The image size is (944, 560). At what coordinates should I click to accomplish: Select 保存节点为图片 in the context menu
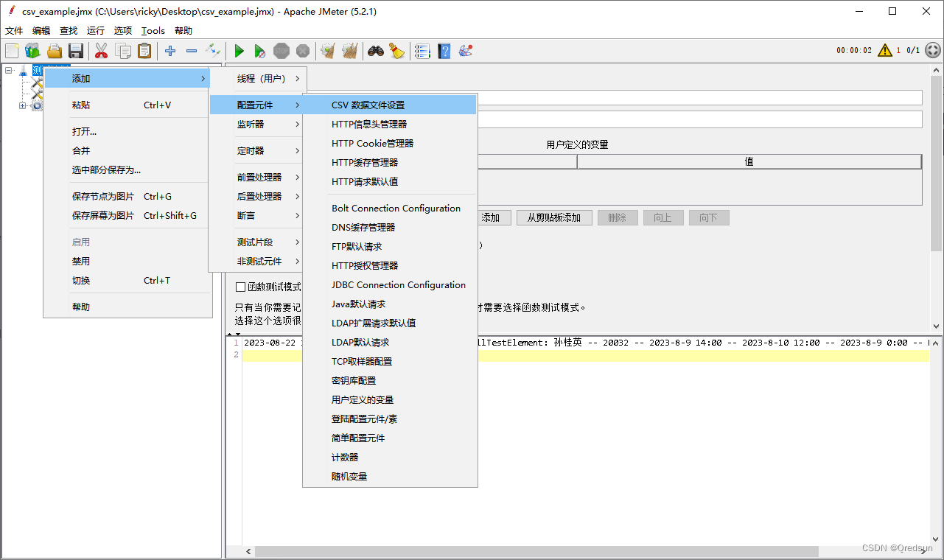127,197
